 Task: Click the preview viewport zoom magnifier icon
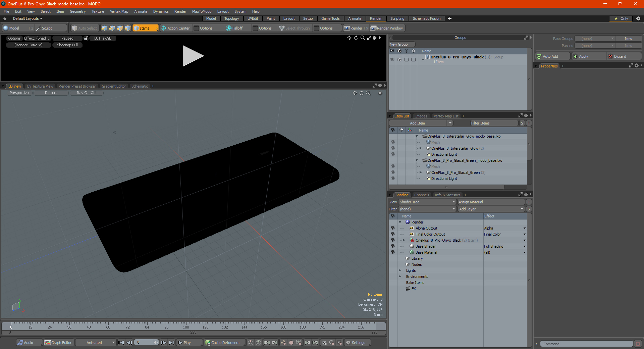pyautogui.click(x=363, y=38)
